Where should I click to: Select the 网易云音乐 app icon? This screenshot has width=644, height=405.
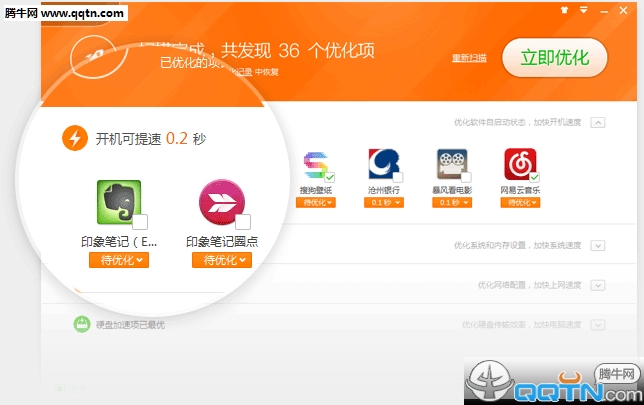tap(520, 164)
